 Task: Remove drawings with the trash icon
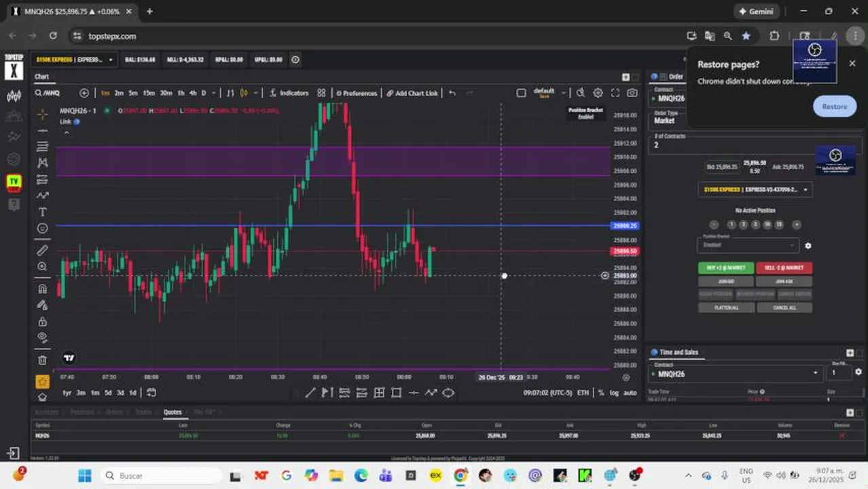pyautogui.click(x=42, y=360)
